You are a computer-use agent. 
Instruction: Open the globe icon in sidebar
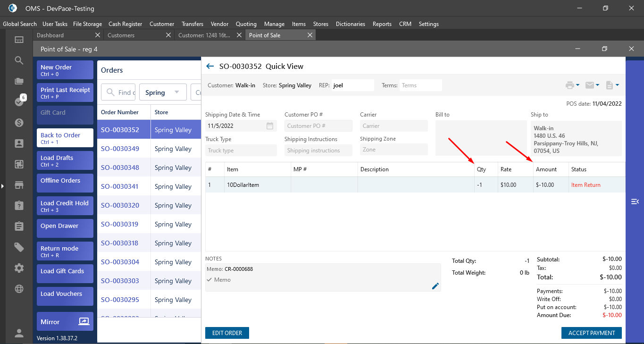pyautogui.click(x=19, y=289)
